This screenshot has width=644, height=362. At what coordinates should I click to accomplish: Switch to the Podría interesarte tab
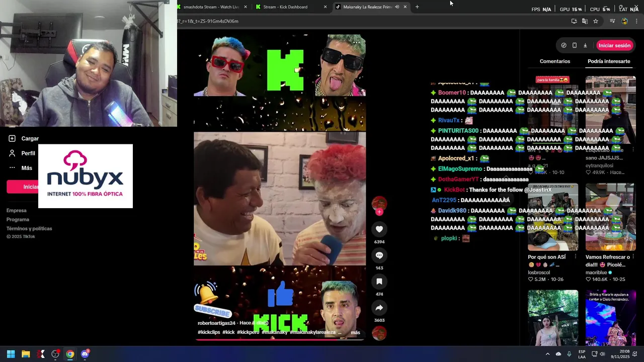point(609,61)
